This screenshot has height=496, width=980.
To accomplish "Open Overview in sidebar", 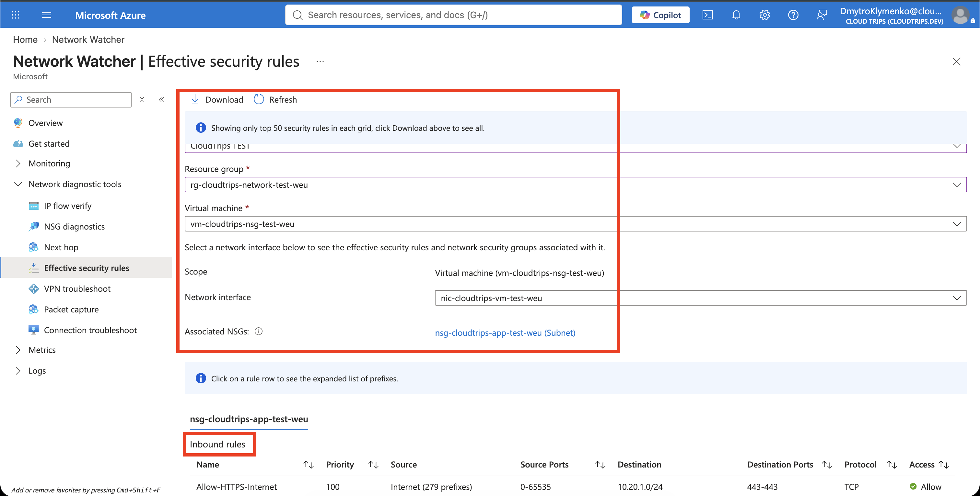I will click(45, 123).
